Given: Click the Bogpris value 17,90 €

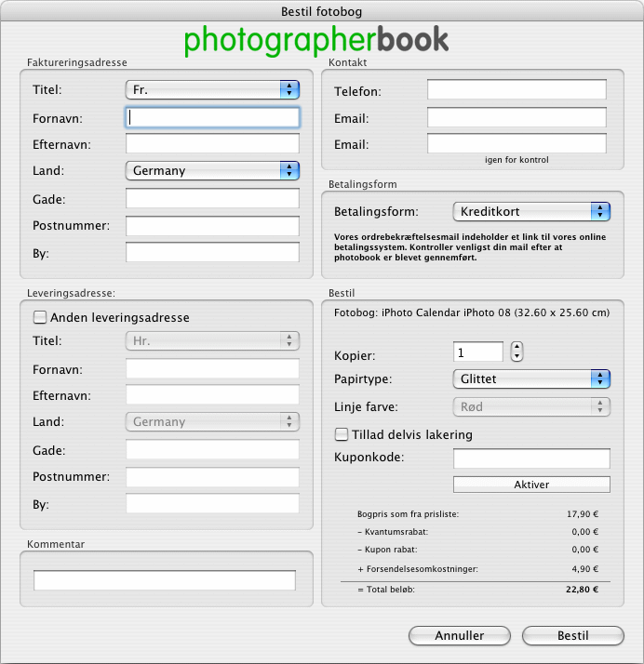Looking at the screenshot, I should pos(583,513).
